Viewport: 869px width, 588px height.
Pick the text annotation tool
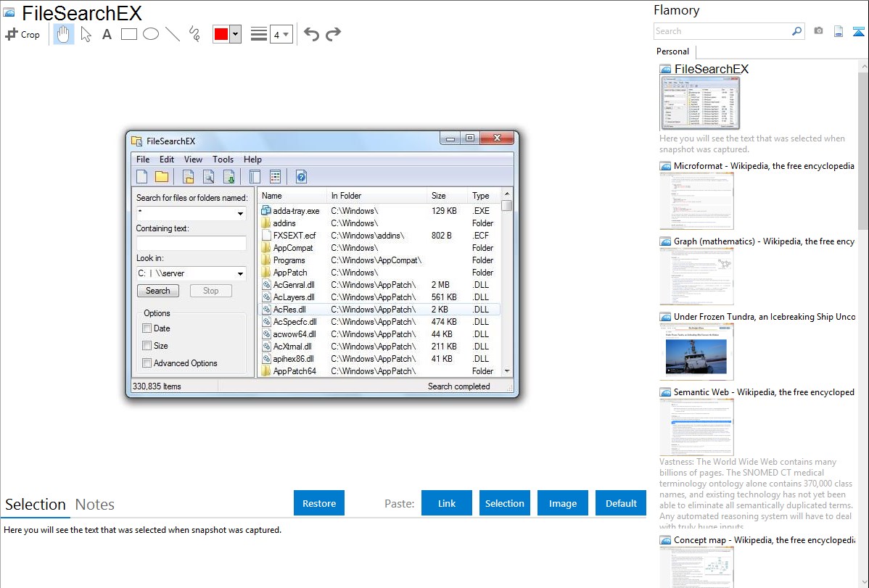[107, 34]
